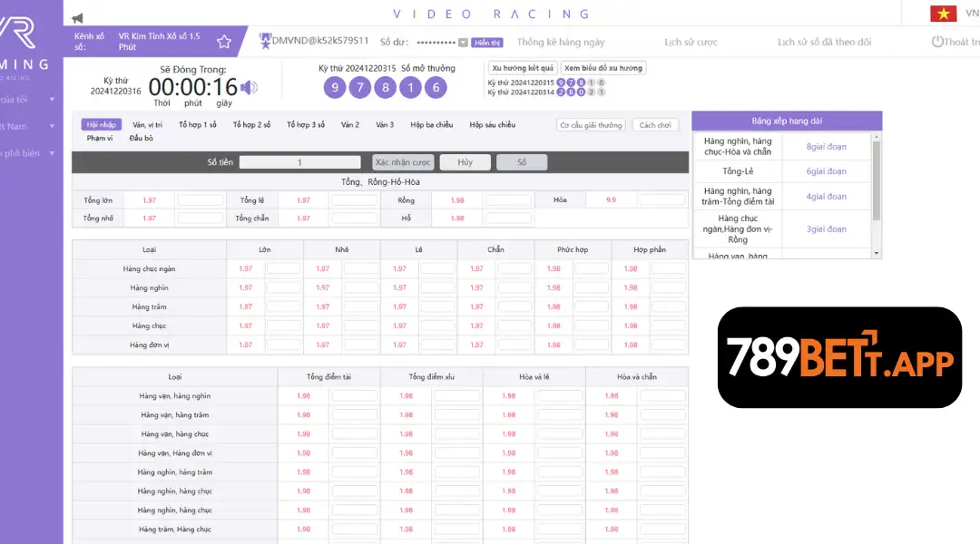Select the Vạn, vị trí tab
Screen dimensions: 980x544
[x=148, y=125]
